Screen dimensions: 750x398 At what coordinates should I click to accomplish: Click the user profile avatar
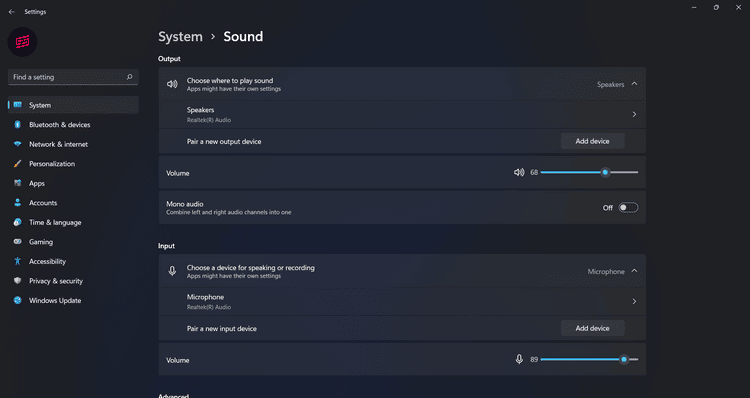(22, 42)
